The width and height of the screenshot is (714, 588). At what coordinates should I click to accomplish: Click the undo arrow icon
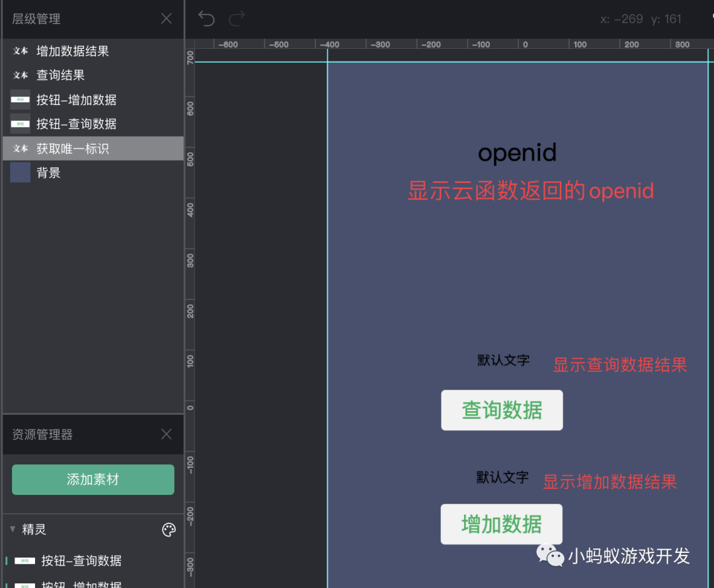pyautogui.click(x=206, y=18)
